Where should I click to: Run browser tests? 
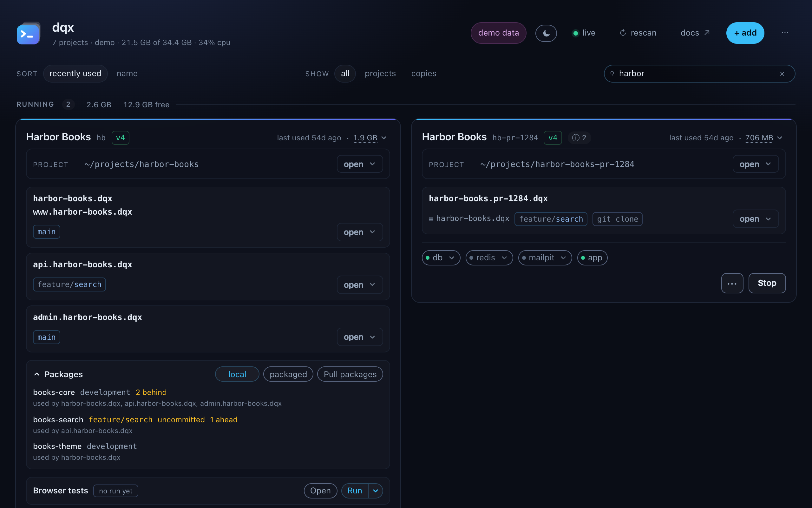(355, 491)
